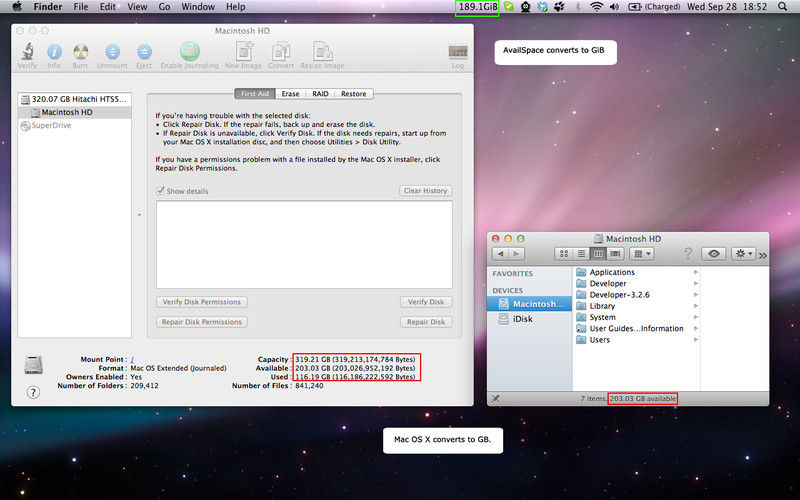Switch Finder to column view
Viewport: 800px width, 500px height.
tap(598, 254)
